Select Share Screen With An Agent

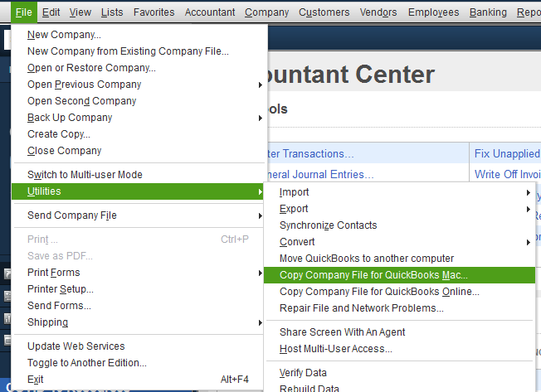click(399, 332)
